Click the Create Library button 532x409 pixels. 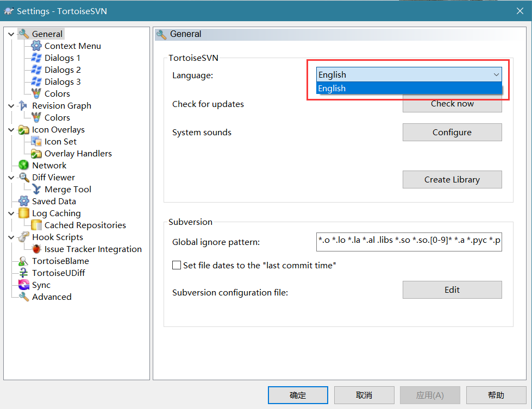[x=452, y=179]
